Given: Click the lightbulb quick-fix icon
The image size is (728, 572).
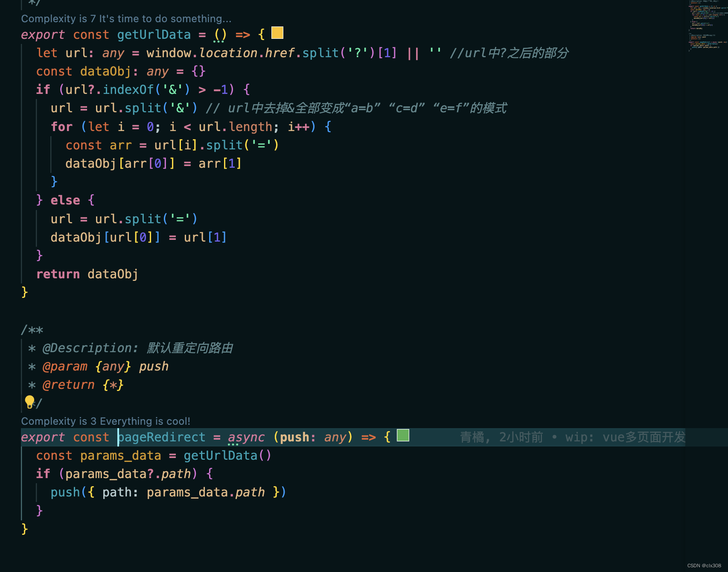Looking at the screenshot, I should pyautogui.click(x=29, y=402).
